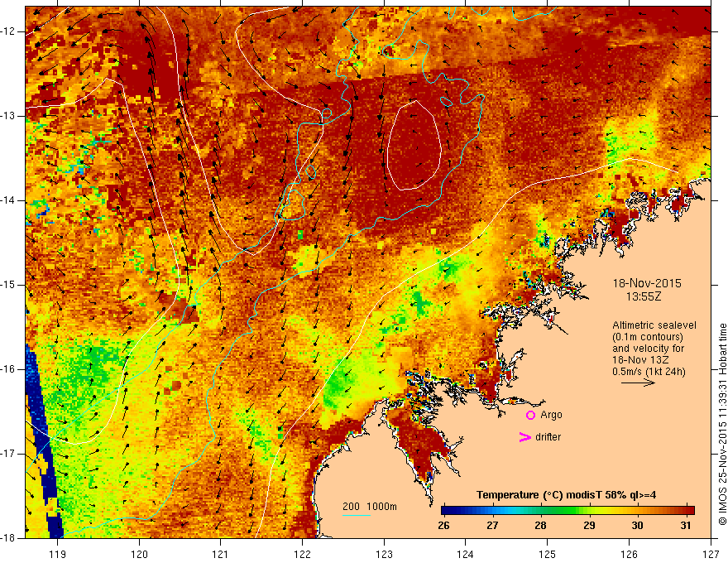This screenshot has width=728, height=563.
Task: Click the 'Altimetric sealevel' caption text
Action: [x=654, y=325]
